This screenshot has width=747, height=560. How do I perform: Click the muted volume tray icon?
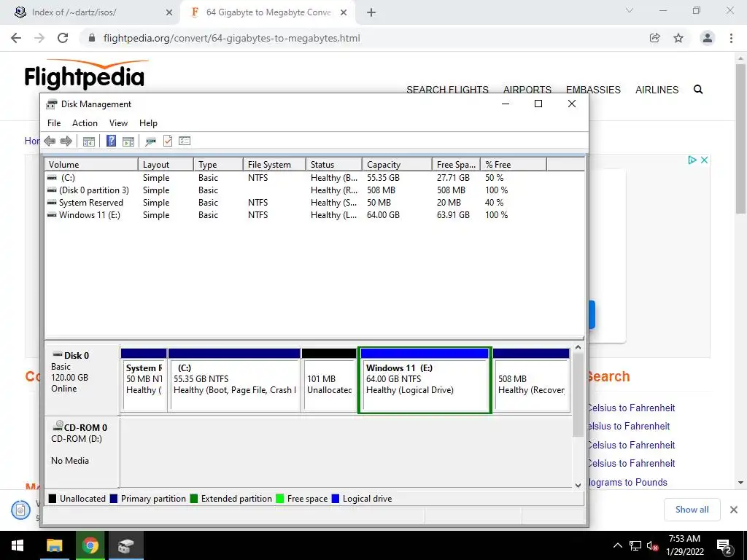click(652, 545)
